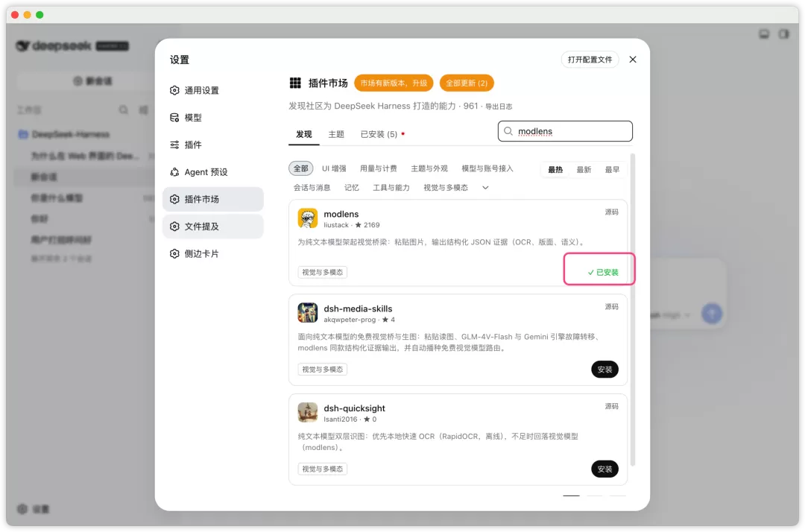This screenshot has height=532, width=805.
Task: Click the 设置 gear in main window corner
Action: 22,509
